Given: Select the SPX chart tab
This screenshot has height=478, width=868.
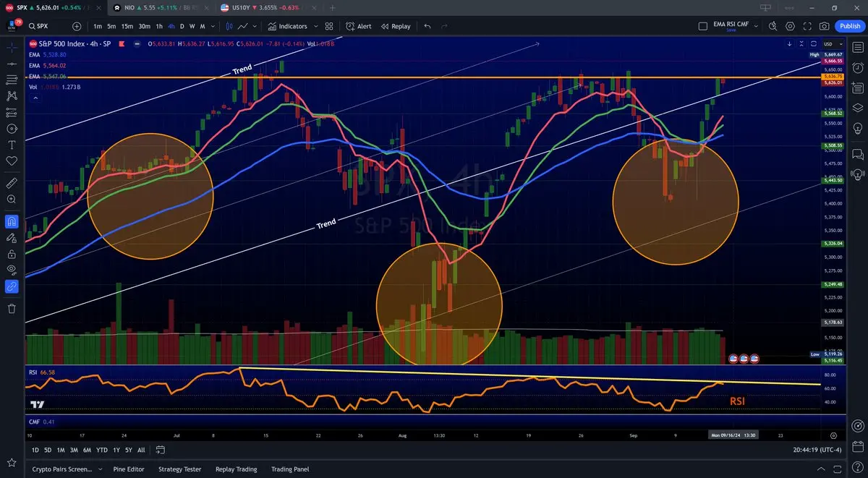Looking at the screenshot, I should pos(52,7).
